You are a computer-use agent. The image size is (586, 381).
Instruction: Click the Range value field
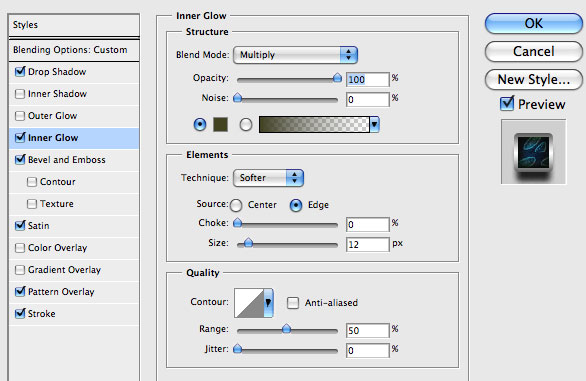[368, 331]
